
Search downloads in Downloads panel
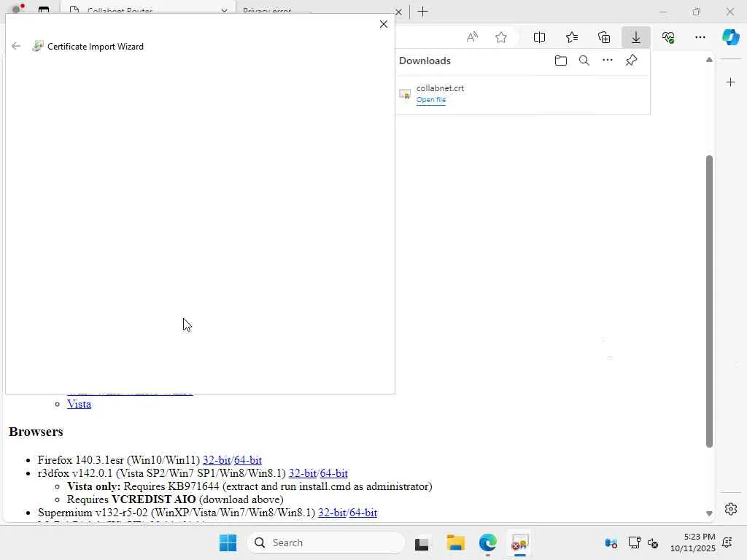coord(584,61)
